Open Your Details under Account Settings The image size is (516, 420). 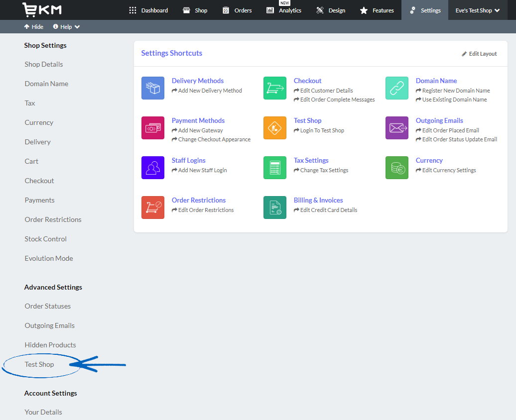(43, 412)
